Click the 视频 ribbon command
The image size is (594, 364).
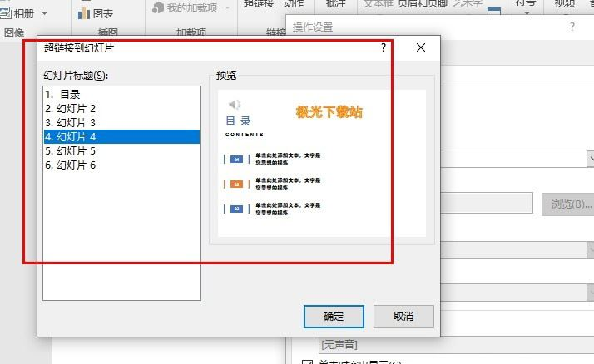pos(565,4)
